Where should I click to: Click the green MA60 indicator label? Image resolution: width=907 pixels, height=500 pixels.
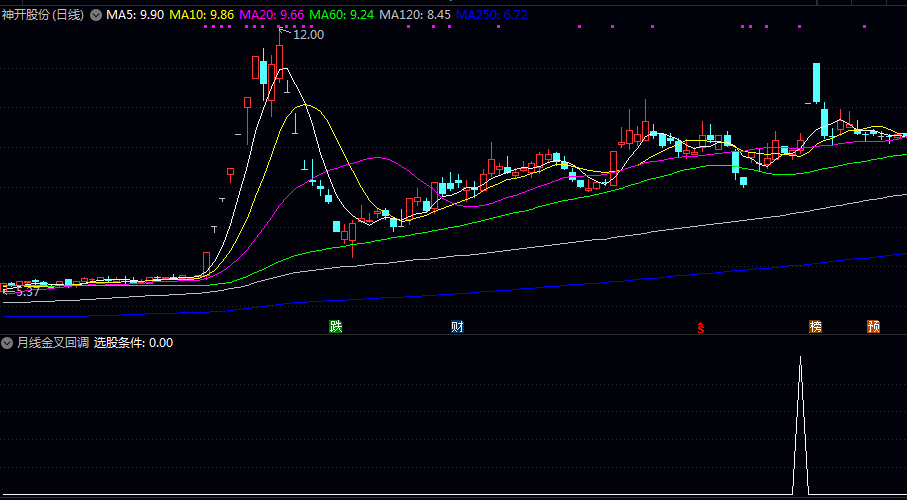[x=341, y=15]
